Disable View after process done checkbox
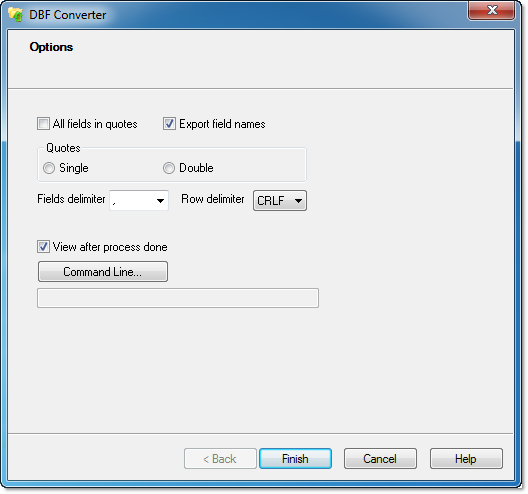This screenshot has width=528, height=494. (43, 246)
